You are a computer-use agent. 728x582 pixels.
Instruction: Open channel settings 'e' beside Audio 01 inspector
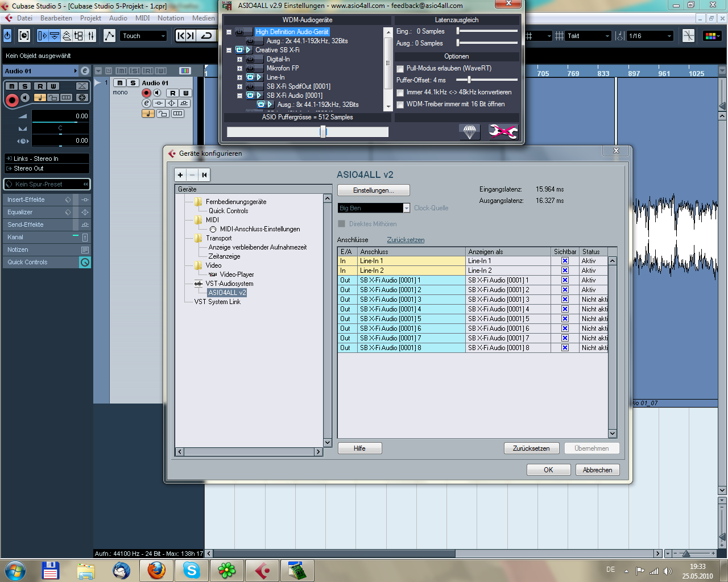(x=85, y=70)
